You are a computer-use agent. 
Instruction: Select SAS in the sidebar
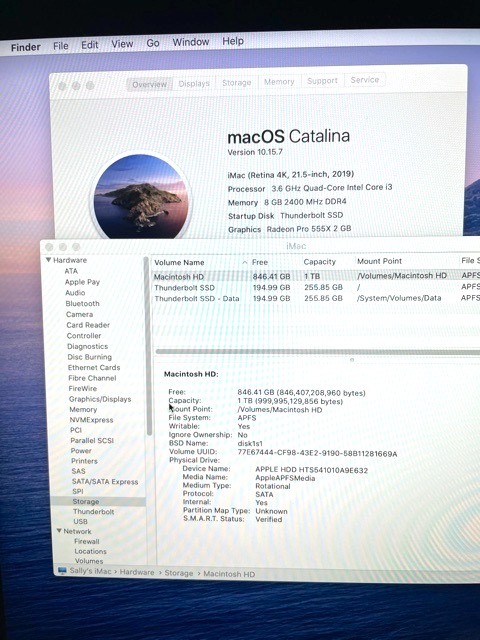[78, 471]
